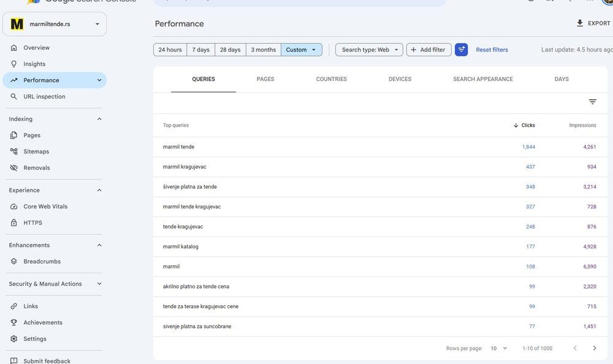Open the Rows per page dropdown
This screenshot has height=364, width=613.
tap(499, 348)
